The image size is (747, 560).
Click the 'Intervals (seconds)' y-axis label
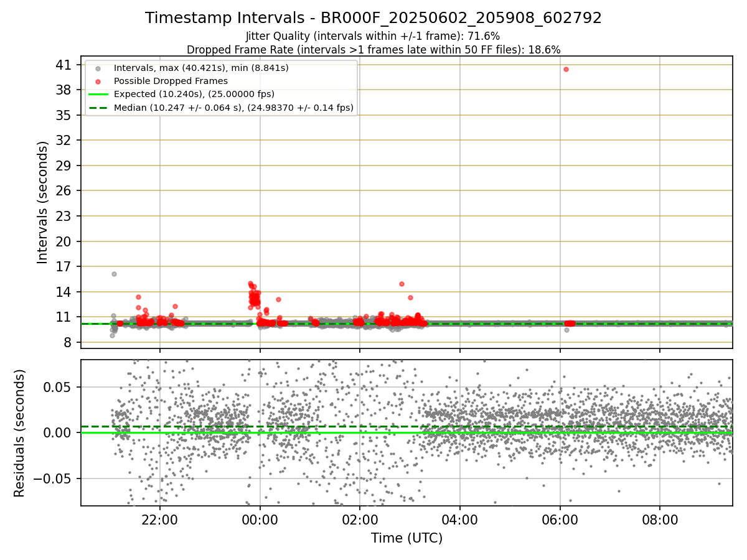click(42, 202)
